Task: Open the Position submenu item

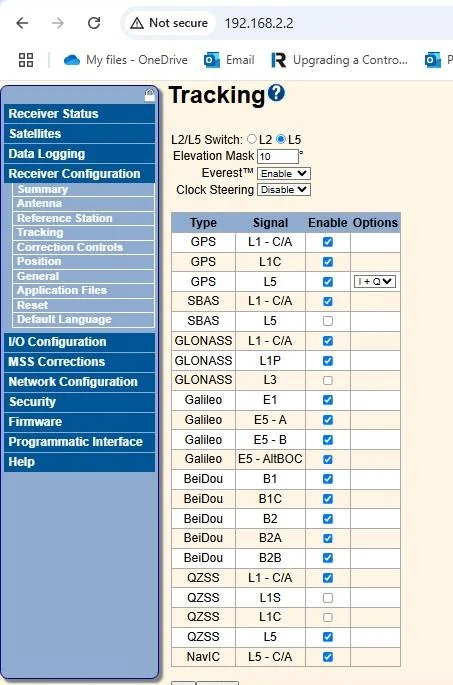Action: click(84, 261)
